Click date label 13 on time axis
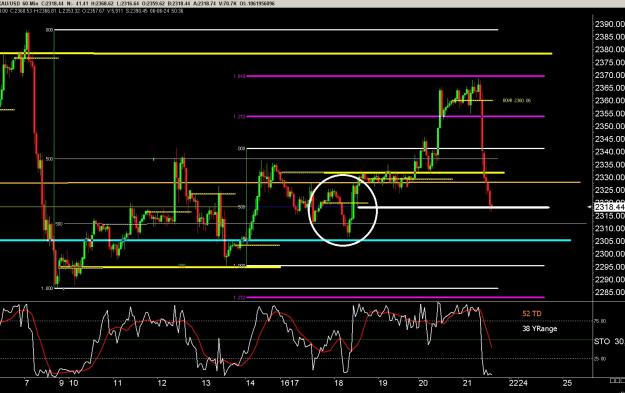This screenshot has width=625, height=393. (x=206, y=383)
